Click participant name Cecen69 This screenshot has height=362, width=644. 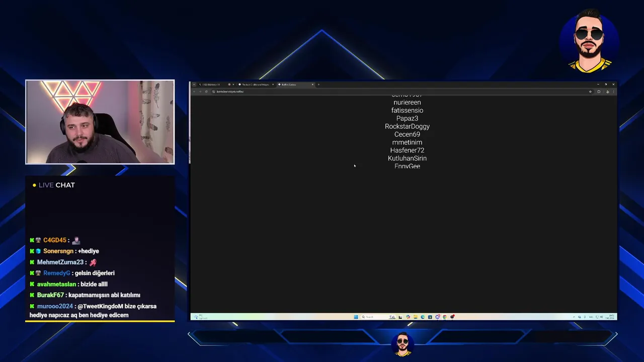[x=407, y=134]
